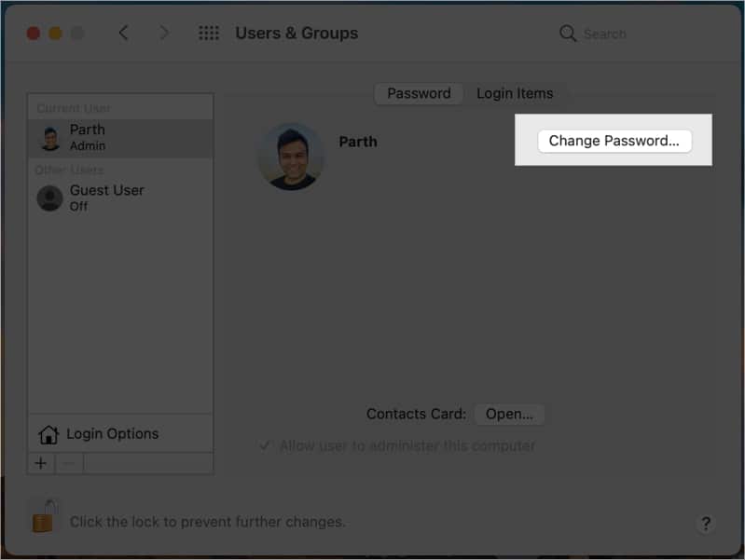Click the Guest User silhouette avatar
This screenshot has height=560, width=745.
click(50, 198)
